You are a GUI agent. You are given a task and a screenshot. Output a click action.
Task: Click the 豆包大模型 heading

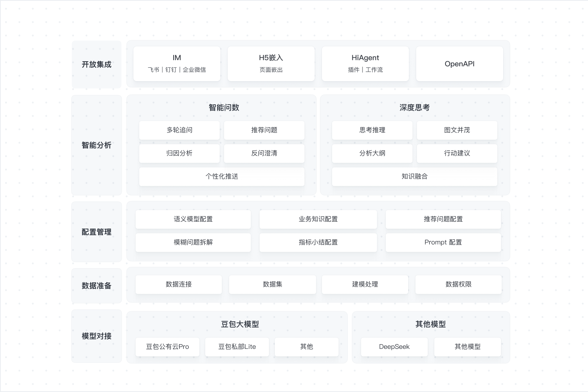click(x=240, y=324)
